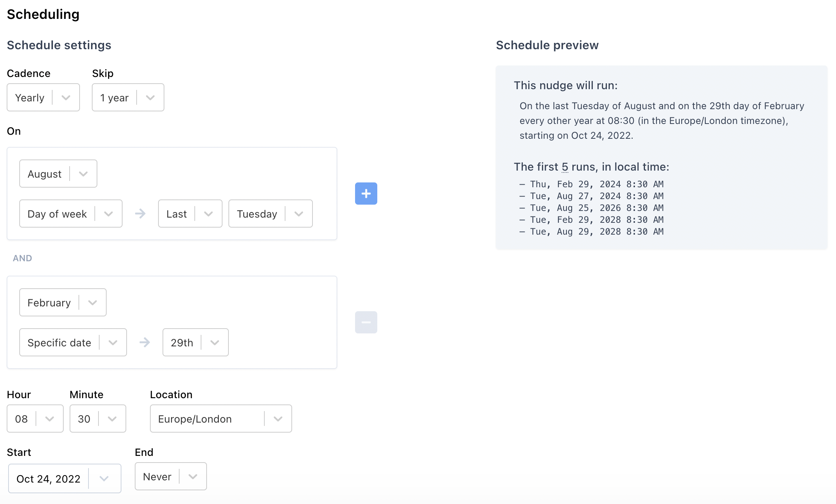The height and width of the screenshot is (504, 836).
Task: Click the minus remove-rule button
Action: 366,322
